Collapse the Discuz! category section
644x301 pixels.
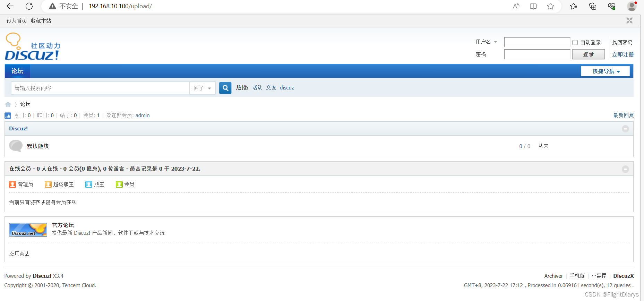pyautogui.click(x=625, y=129)
